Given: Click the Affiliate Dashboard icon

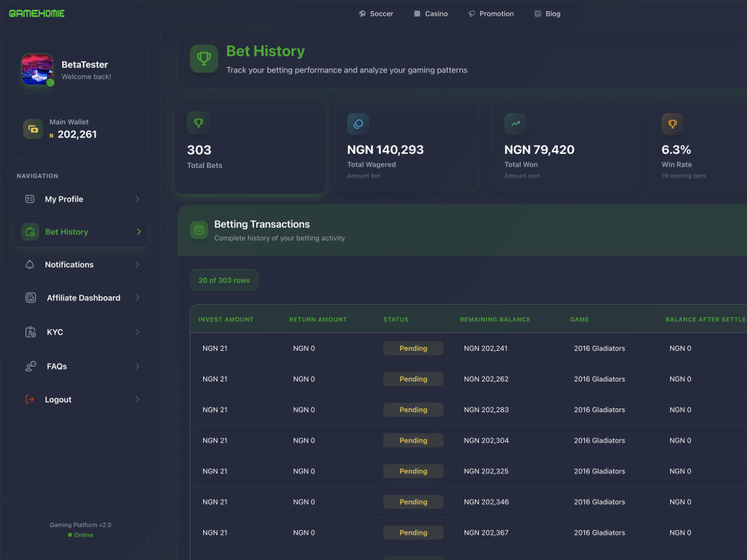Looking at the screenshot, I should tap(31, 298).
